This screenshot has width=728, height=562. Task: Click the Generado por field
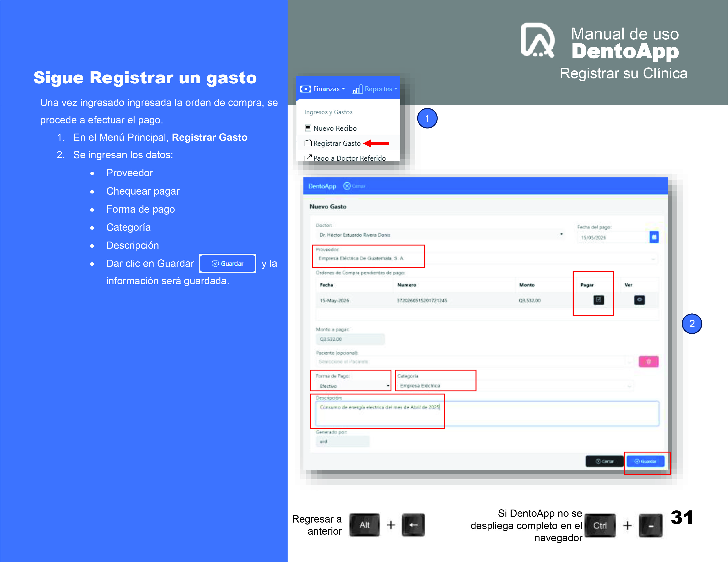point(342,441)
